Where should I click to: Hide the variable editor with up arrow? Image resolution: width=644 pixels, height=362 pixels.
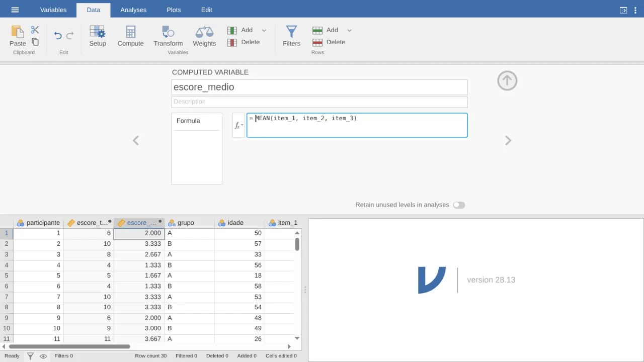tap(507, 81)
